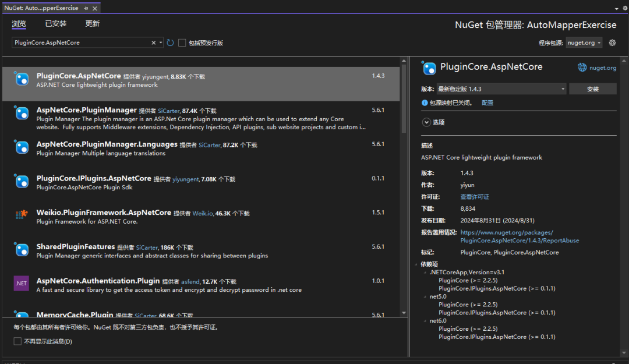Image resolution: width=629 pixels, height=364 pixels.
Task: Select the PluginCore.IPlugins.AspNetCore package name
Action: click(94, 178)
